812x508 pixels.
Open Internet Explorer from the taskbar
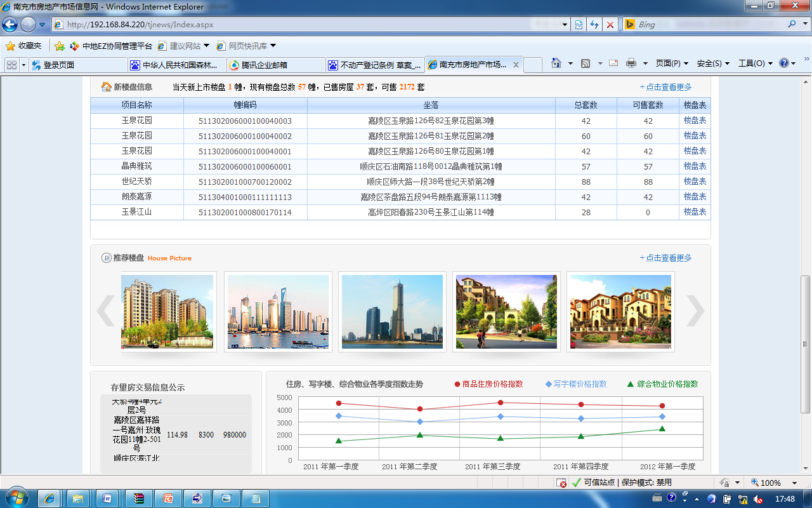click(x=50, y=498)
